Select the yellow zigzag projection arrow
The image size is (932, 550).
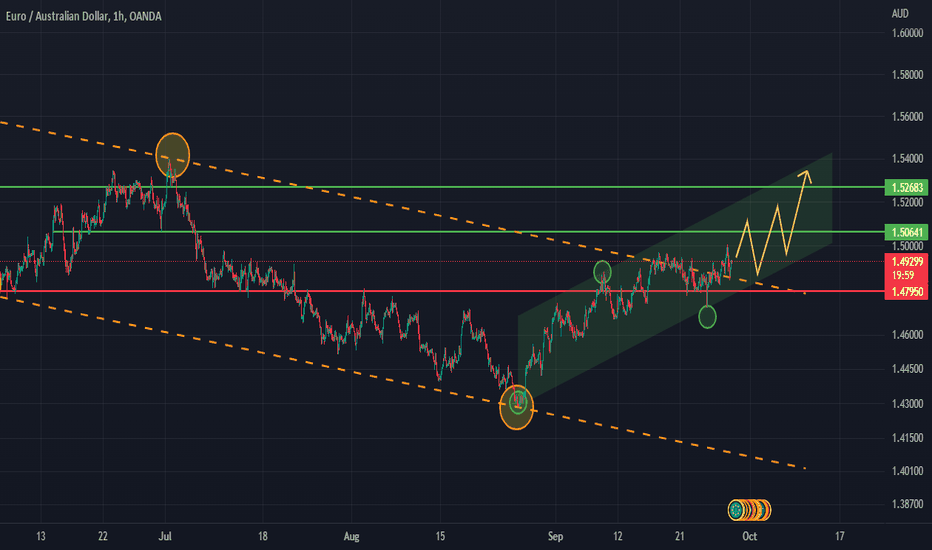773,223
